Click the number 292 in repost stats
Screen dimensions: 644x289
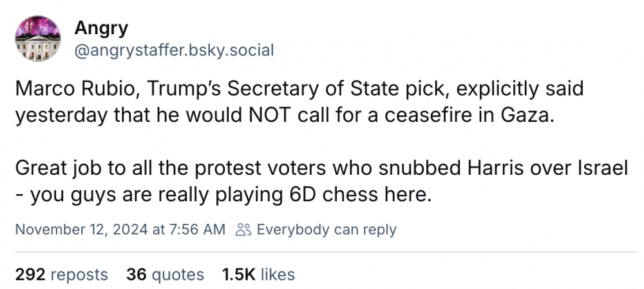29,274
